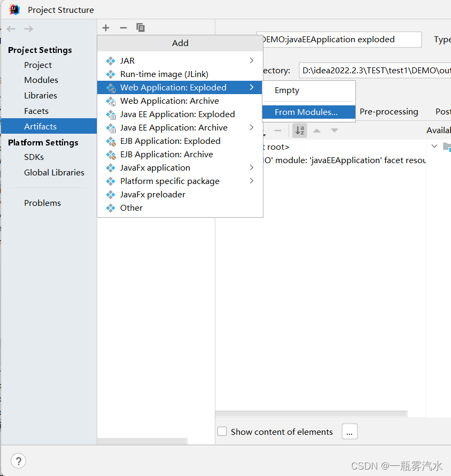Click the IntelliJ IDEA logo icon
This screenshot has width=451, height=476.
click(x=14, y=10)
